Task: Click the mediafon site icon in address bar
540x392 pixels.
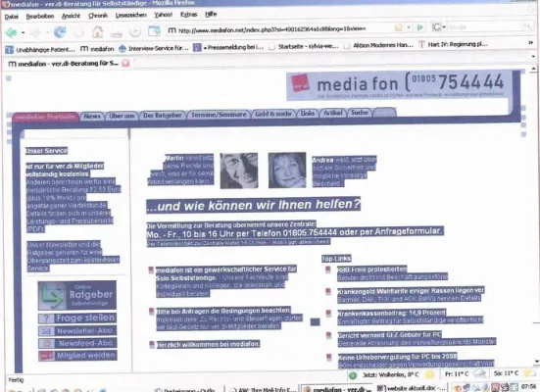Action: pyautogui.click(x=172, y=30)
